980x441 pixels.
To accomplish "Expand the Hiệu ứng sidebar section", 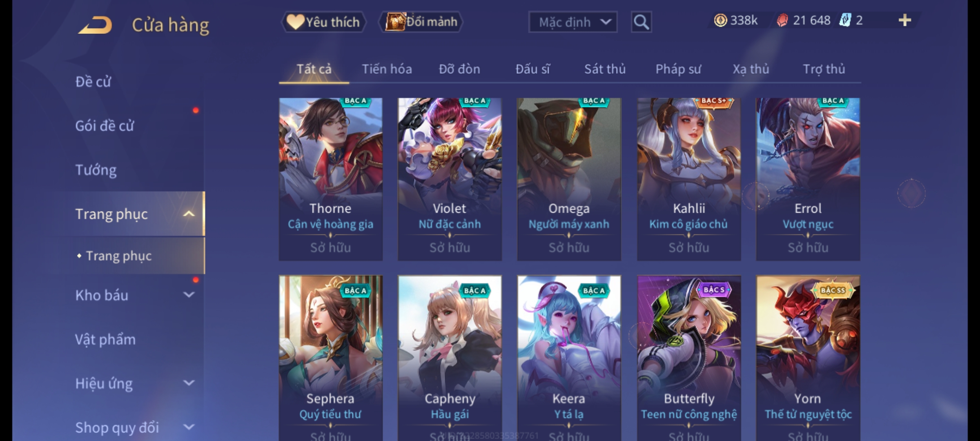I will (x=189, y=383).
